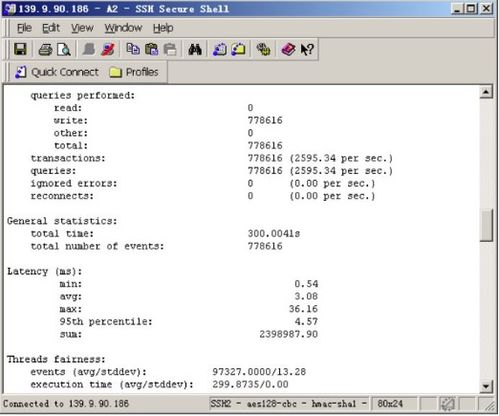Open the Window menu

click(123, 28)
